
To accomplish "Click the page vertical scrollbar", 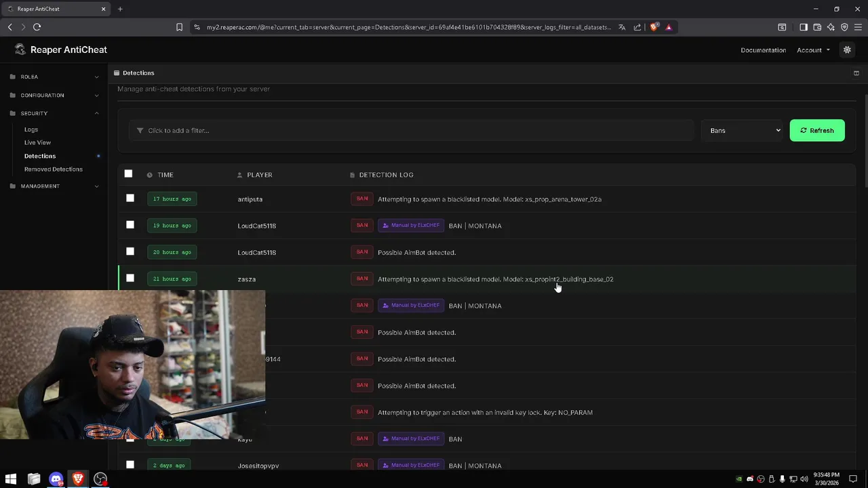I will pyautogui.click(x=865, y=142).
